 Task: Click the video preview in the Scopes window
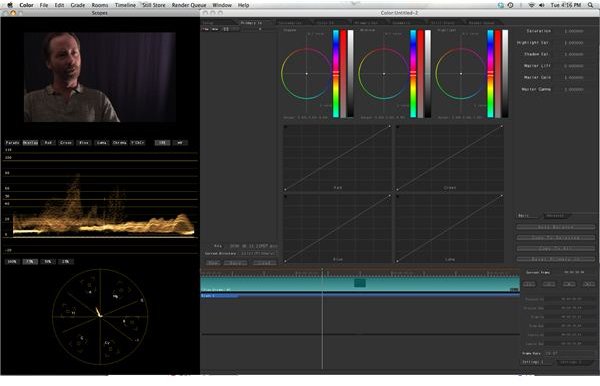[100, 77]
